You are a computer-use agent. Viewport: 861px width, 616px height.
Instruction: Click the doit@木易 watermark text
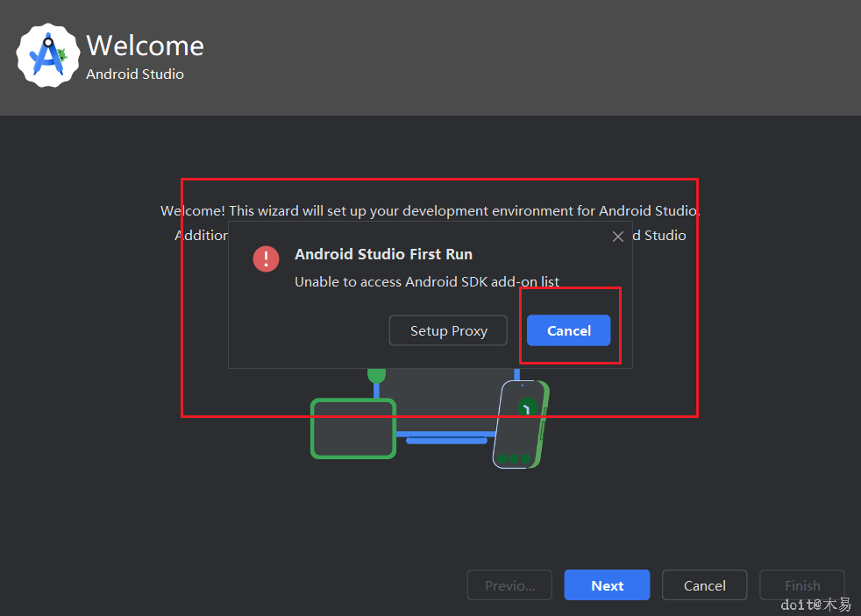(815, 605)
